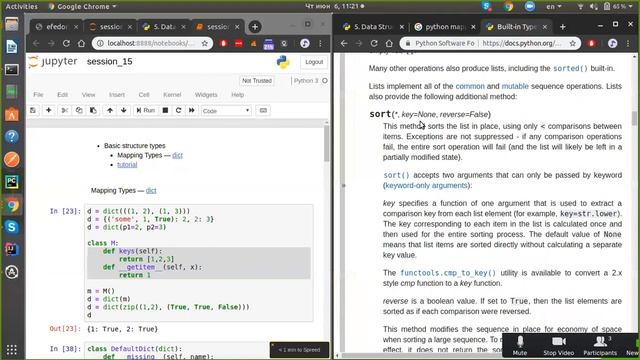Open the Cell menu in Jupyter
640x360 pixels.
pyautogui.click(x=144, y=95)
